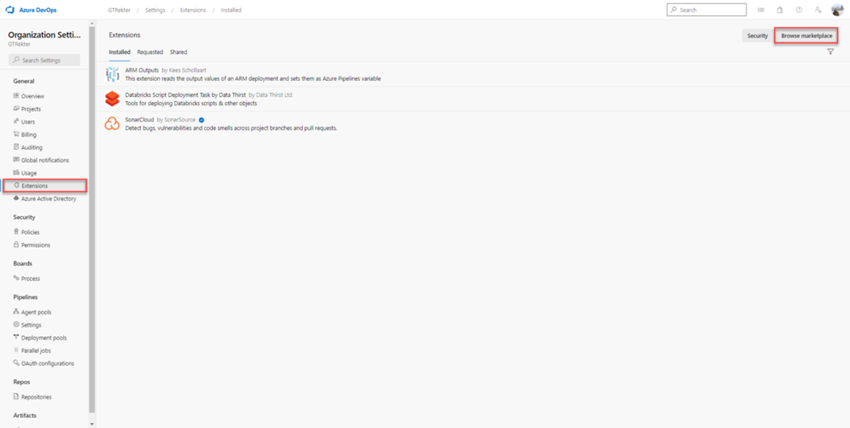This screenshot has width=850, height=428.
Task: Click the Overview icon in sidebar
Action: 16,96
